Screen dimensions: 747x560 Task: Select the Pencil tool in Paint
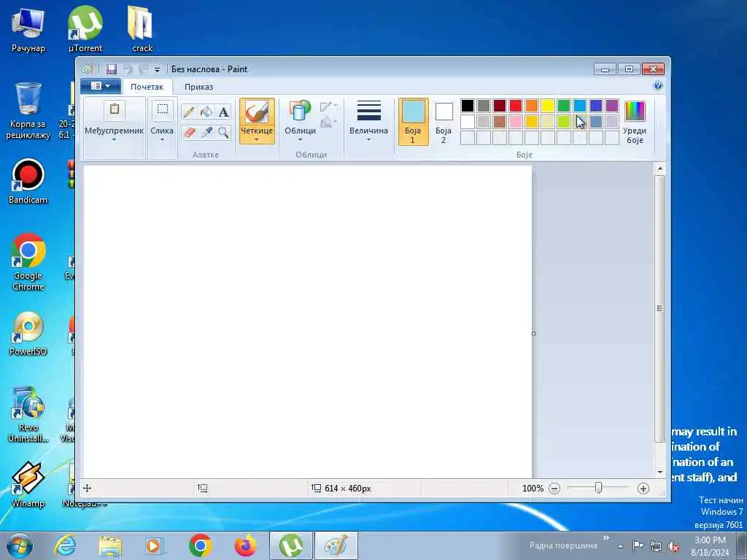coord(189,112)
